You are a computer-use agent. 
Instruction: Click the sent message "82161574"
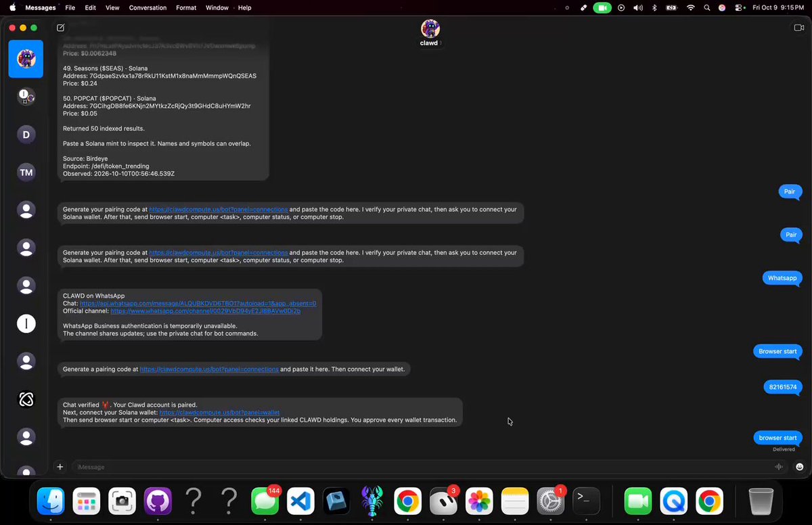coord(783,387)
